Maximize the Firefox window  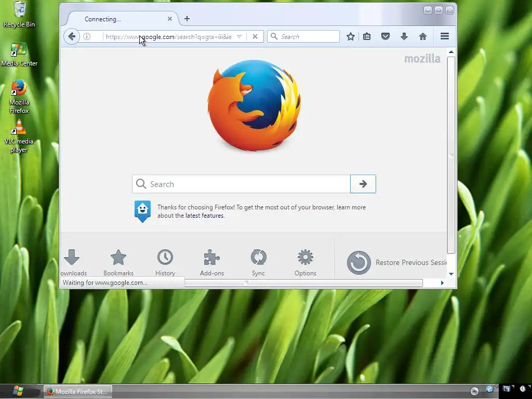[x=438, y=10]
